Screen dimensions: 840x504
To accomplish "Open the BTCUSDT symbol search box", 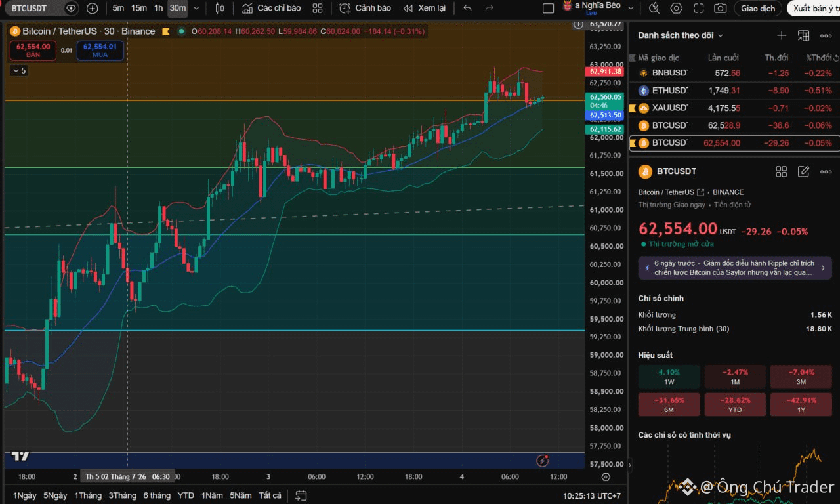I will 31,8.
